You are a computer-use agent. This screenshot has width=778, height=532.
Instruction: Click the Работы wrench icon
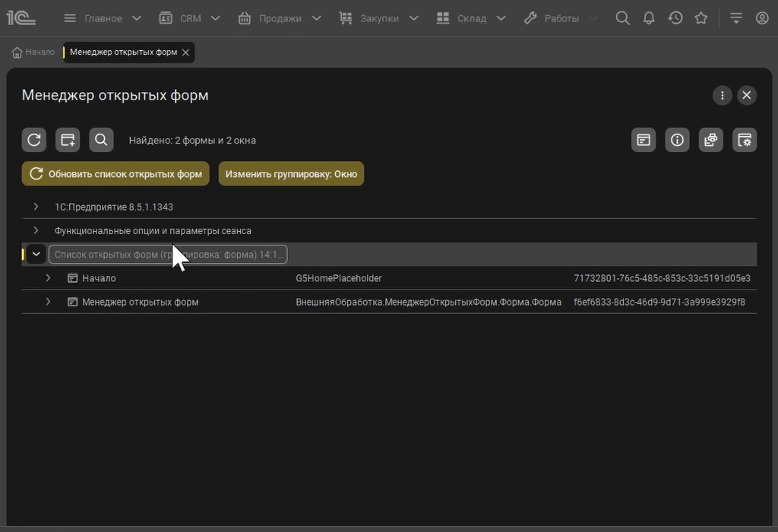(530, 18)
